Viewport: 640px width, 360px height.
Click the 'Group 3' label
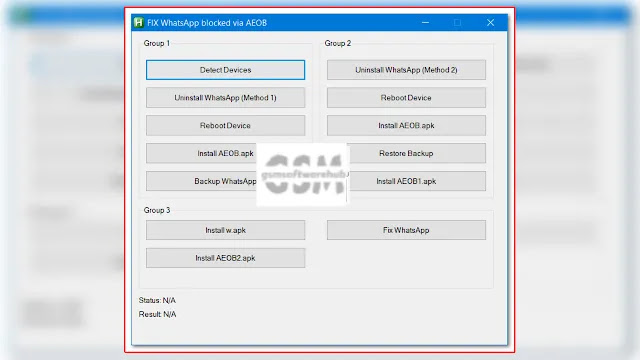point(157,210)
